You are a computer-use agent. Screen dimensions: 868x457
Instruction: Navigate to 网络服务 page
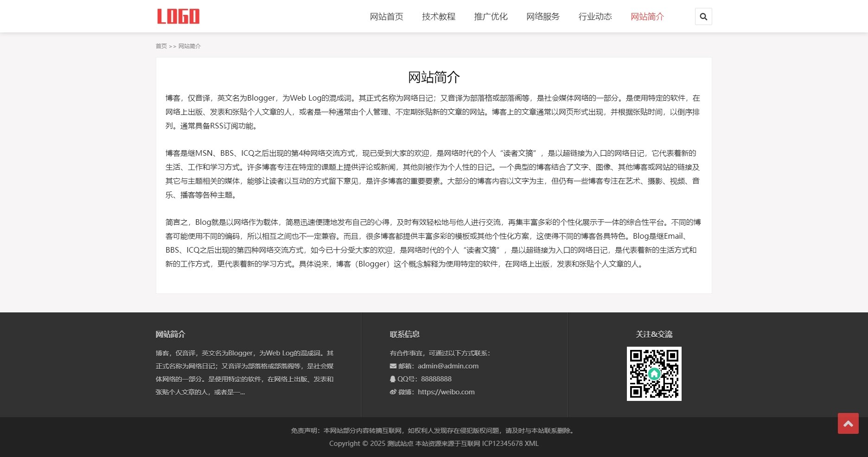click(542, 16)
